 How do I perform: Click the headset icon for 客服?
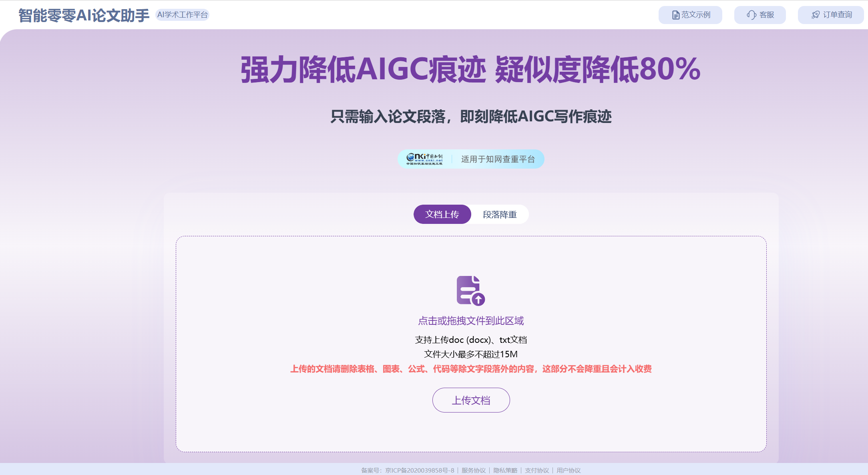[x=751, y=15]
